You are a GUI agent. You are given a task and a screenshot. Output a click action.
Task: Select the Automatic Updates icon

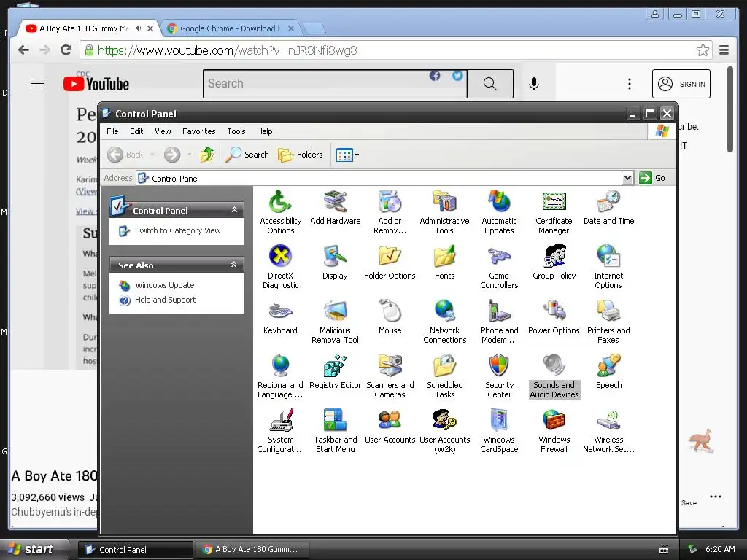499,212
